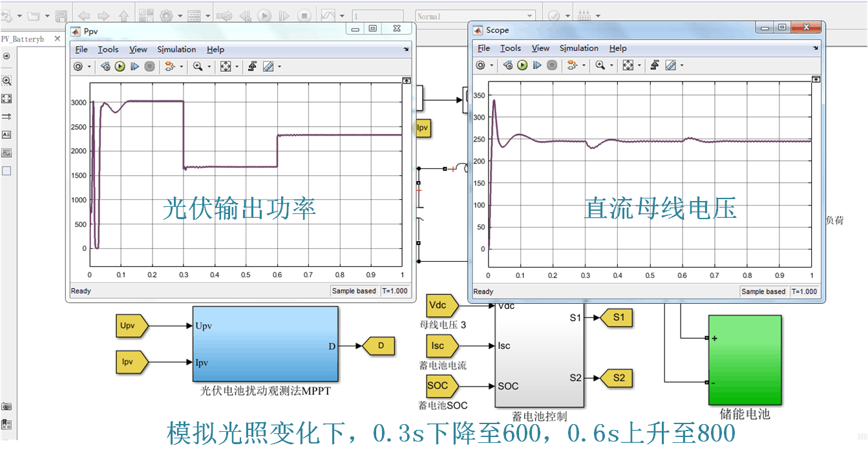Screen dimensions: 868x459
Task: Open Configuration Properties gear in Ppv window
Action: (x=79, y=66)
